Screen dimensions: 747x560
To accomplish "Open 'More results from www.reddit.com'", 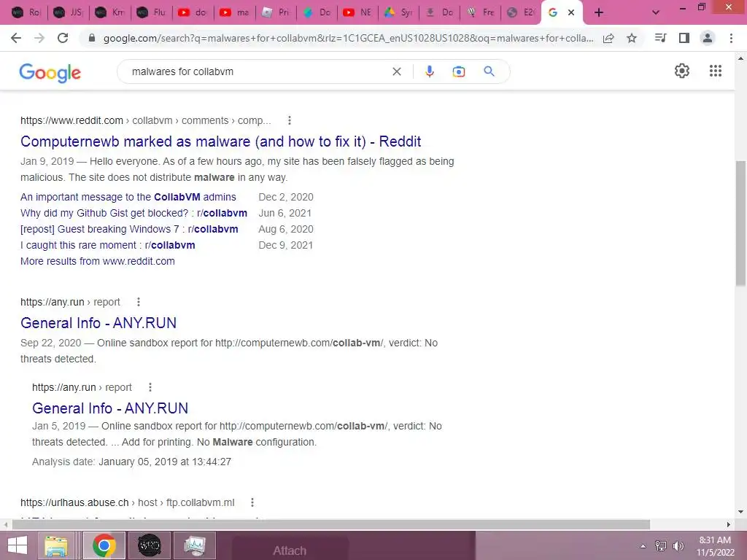I will coord(98,261).
